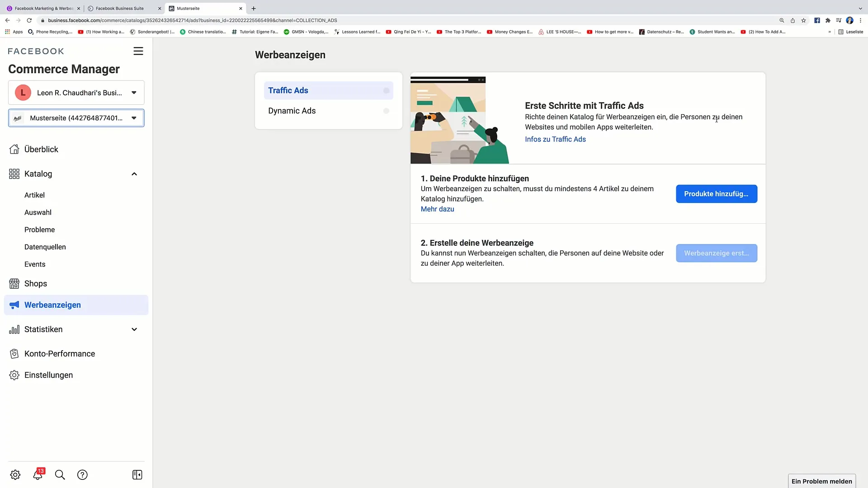Click the Shops storefront icon
The image size is (868, 488).
[14, 284]
